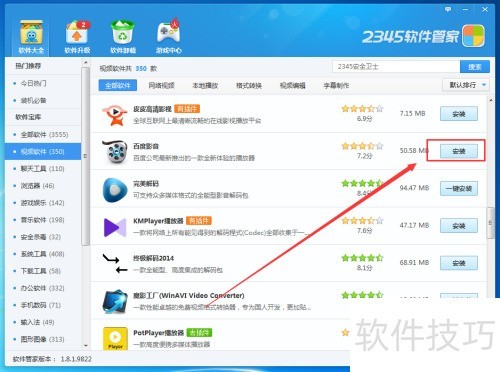Select 聊天工具 (110) category
This screenshot has width=500, height=372.
tap(43, 169)
